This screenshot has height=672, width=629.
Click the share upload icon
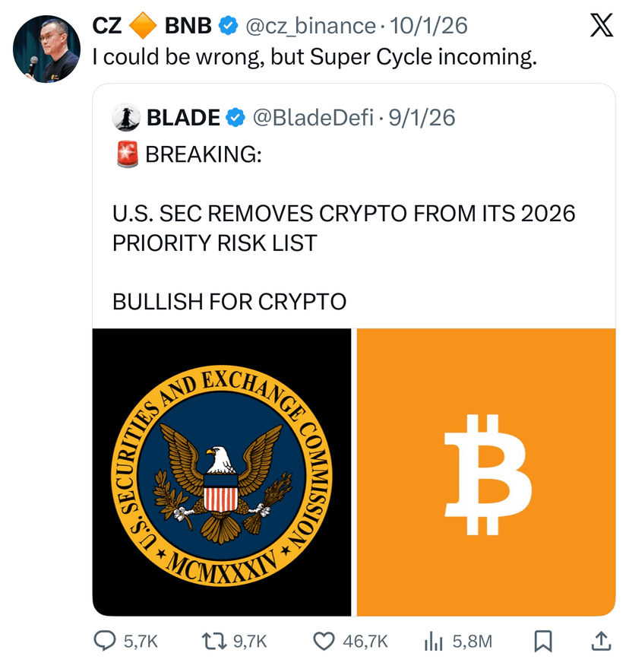[x=600, y=642]
